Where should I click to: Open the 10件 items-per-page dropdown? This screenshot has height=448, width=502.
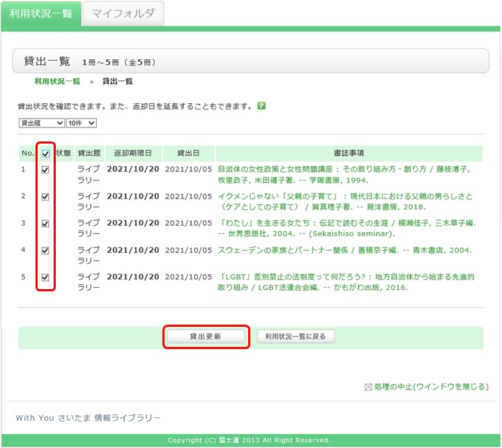pyautogui.click(x=81, y=123)
